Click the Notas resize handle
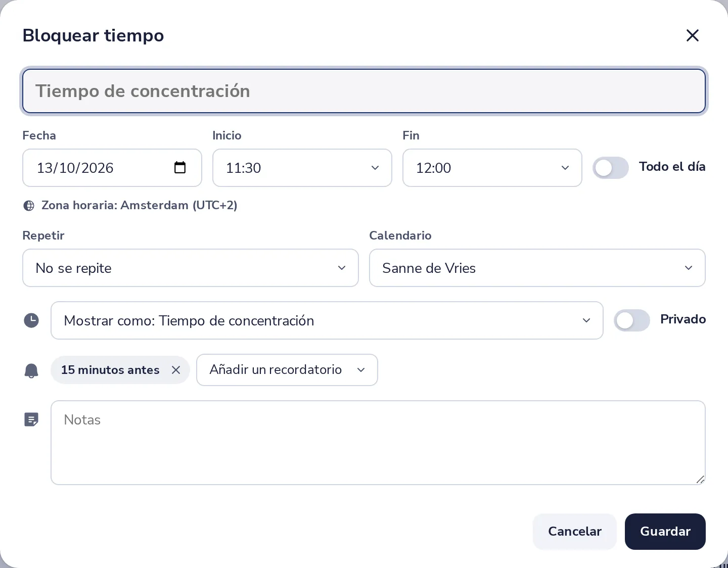 [700, 480]
